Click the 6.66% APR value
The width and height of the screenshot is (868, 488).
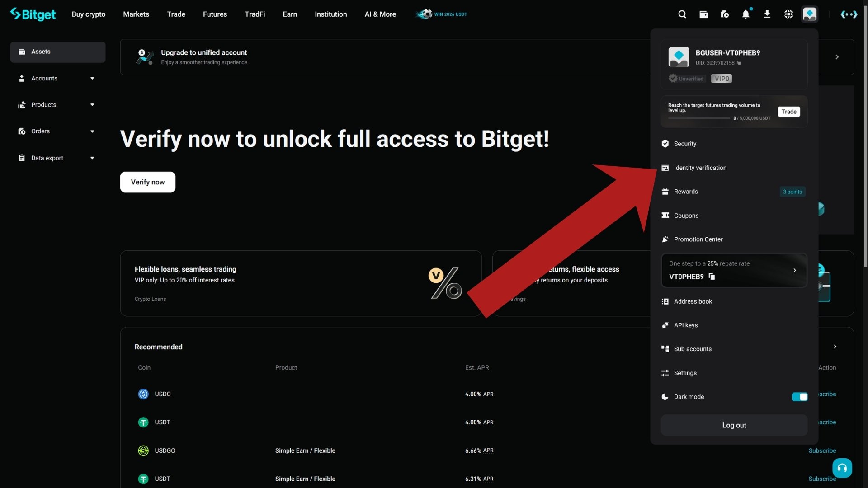pyautogui.click(x=479, y=450)
